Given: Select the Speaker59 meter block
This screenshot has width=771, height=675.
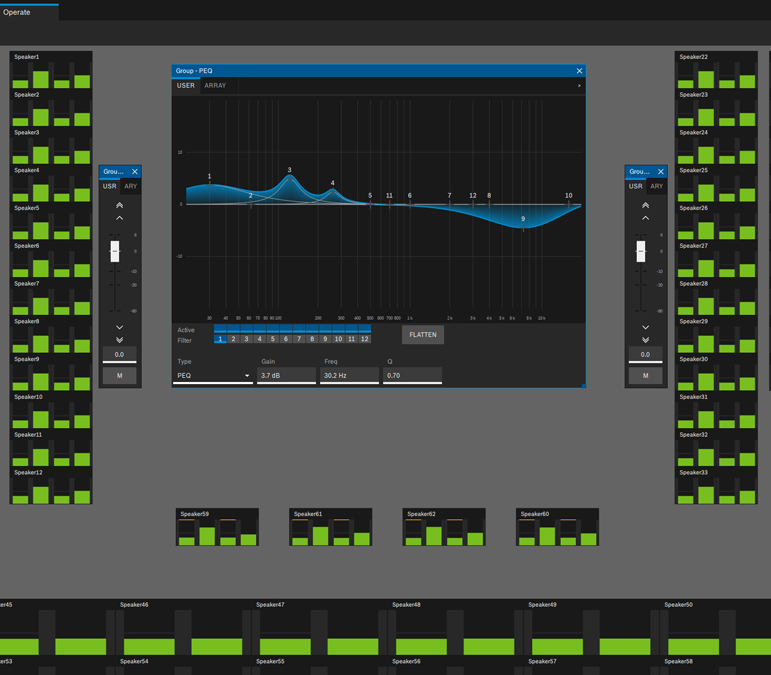Looking at the screenshot, I should [x=217, y=527].
